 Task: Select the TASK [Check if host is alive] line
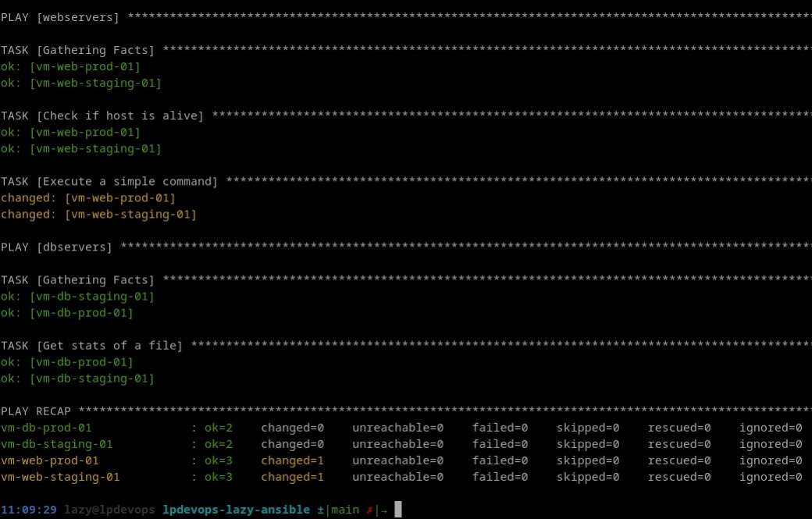pos(406,116)
